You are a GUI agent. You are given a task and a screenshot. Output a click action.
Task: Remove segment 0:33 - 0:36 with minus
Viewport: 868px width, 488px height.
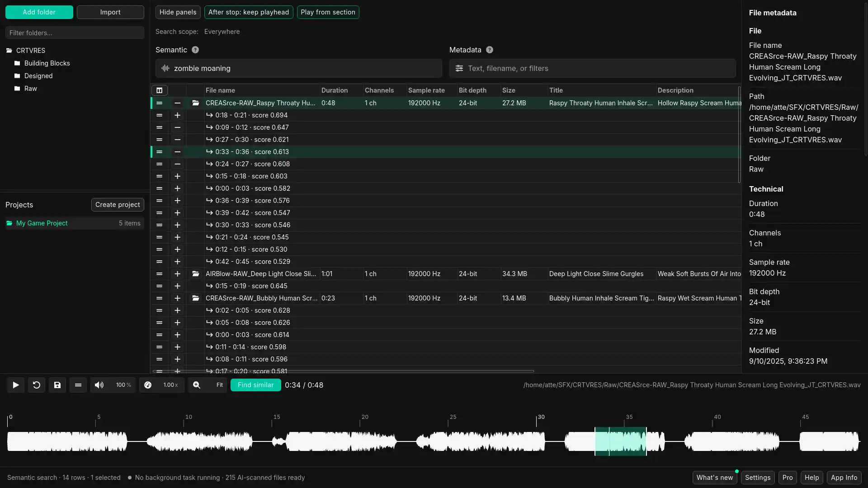pyautogui.click(x=178, y=152)
